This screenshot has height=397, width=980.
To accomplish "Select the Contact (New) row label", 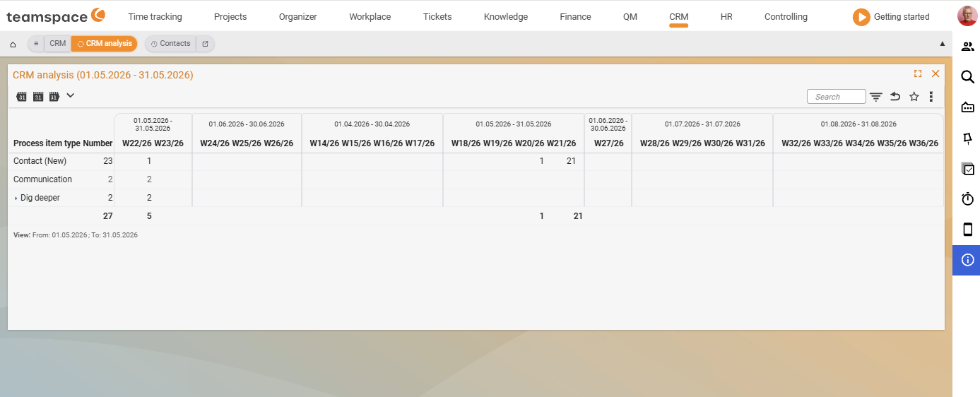I will pyautogui.click(x=40, y=161).
